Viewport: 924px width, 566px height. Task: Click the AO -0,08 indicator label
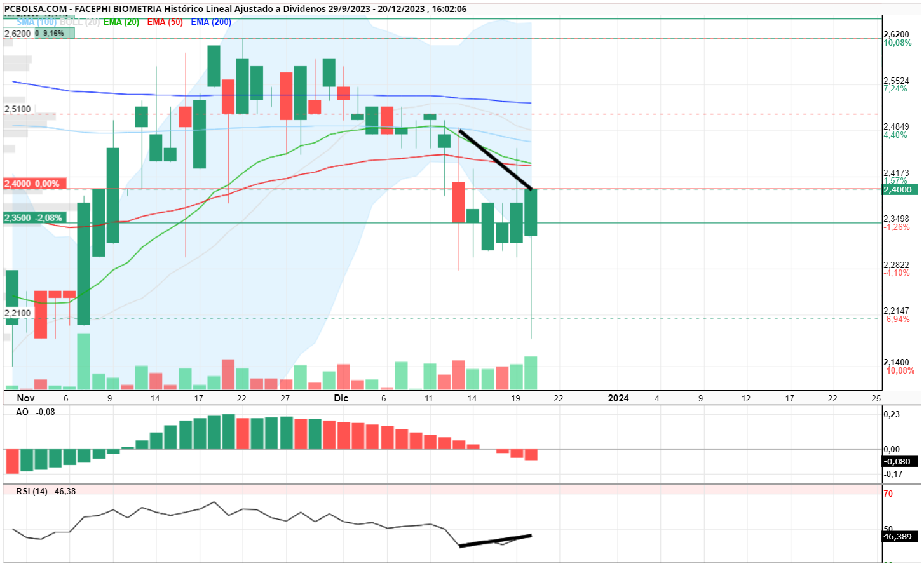pyautogui.click(x=36, y=412)
